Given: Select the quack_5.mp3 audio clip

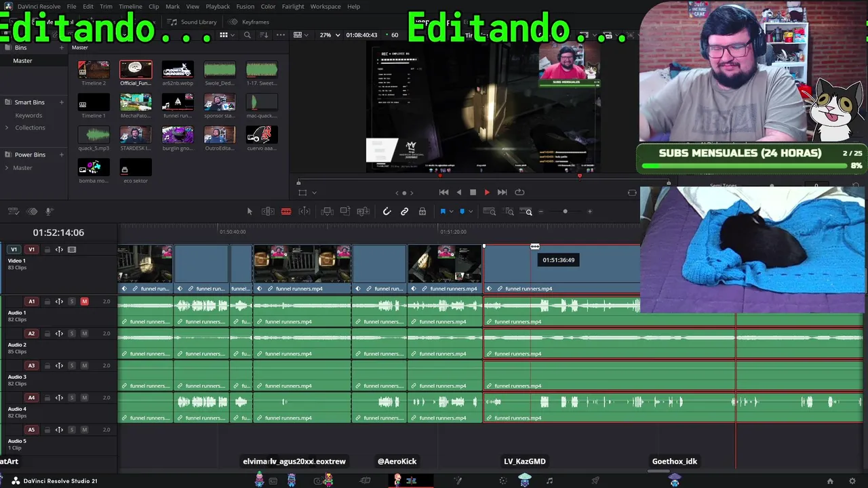Looking at the screenshot, I should [94, 135].
